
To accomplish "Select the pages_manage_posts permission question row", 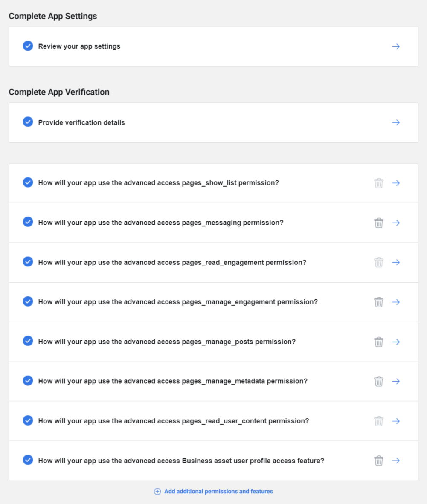I will click(x=167, y=342).
